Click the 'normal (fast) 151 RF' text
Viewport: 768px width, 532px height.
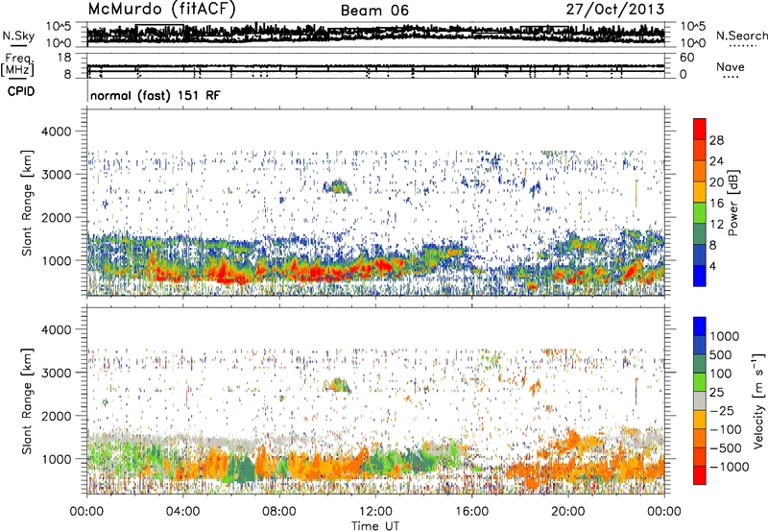tap(156, 95)
